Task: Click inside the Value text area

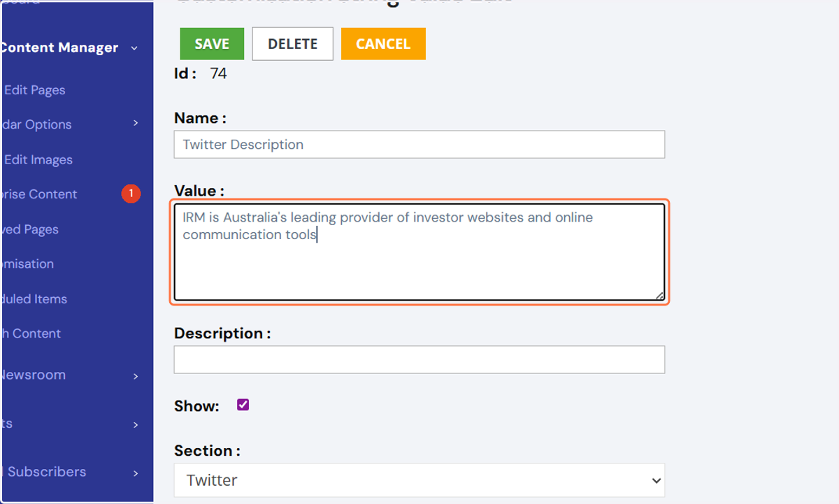Action: 419,252
